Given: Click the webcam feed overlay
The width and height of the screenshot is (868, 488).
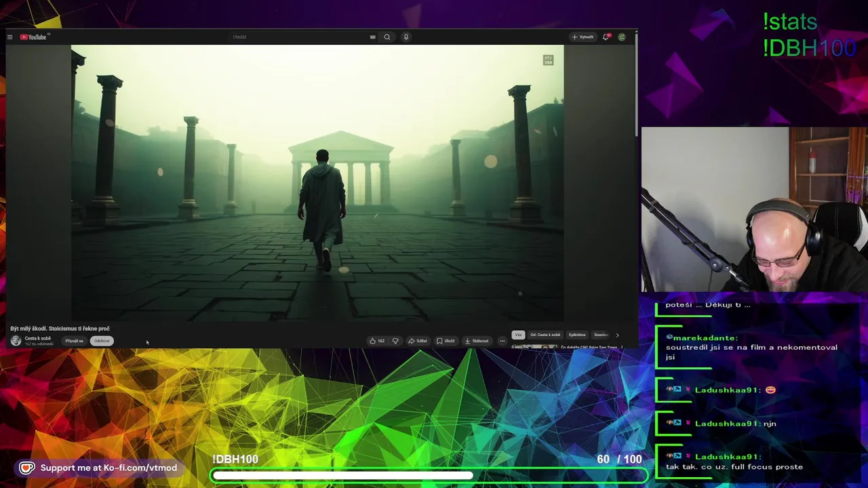Looking at the screenshot, I should click(754, 209).
